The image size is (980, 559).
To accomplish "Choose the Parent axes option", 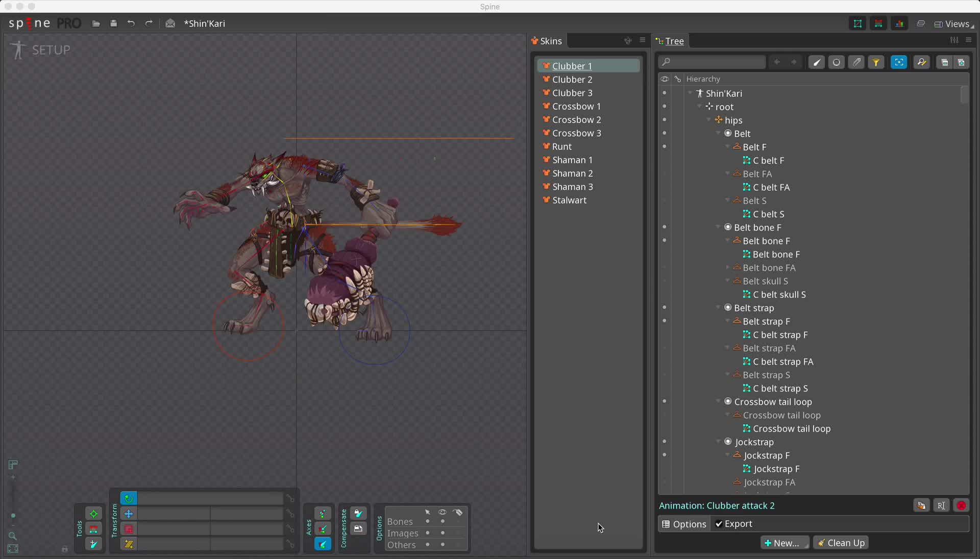I will (323, 529).
